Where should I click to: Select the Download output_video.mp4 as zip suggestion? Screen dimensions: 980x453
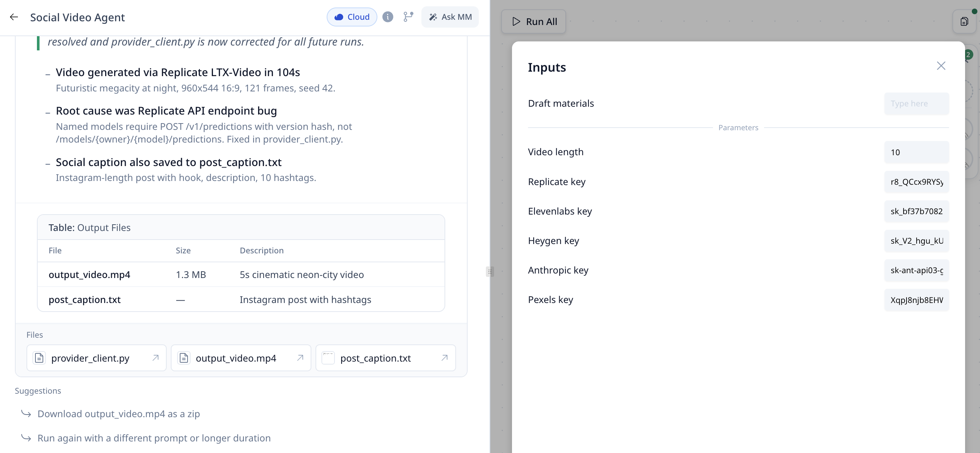tap(118, 414)
